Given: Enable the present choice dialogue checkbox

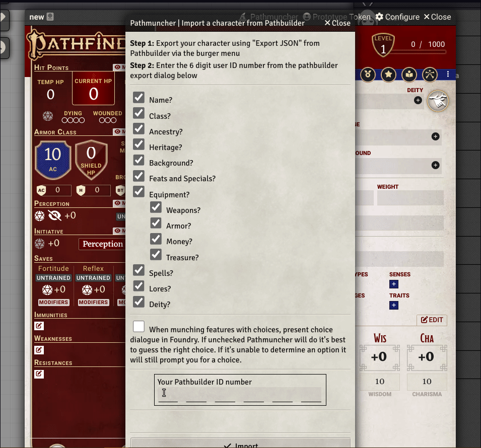Looking at the screenshot, I should point(139,326).
